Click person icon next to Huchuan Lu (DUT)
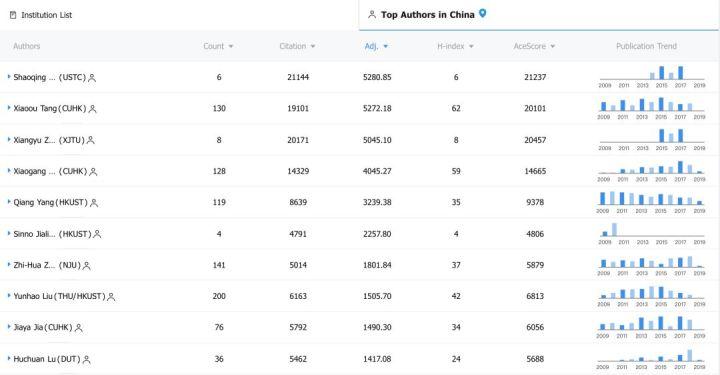The width and height of the screenshot is (720, 375). 86,359
